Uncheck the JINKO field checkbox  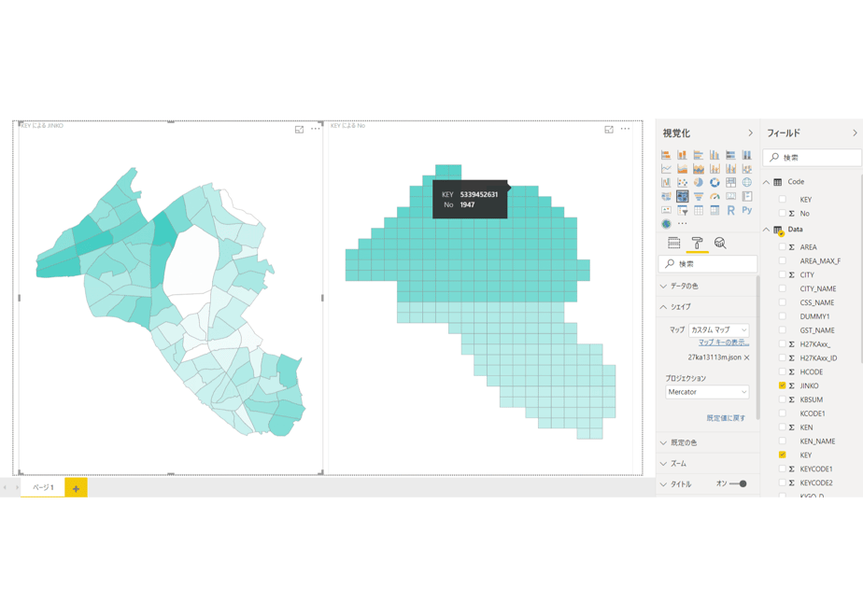[782, 385]
